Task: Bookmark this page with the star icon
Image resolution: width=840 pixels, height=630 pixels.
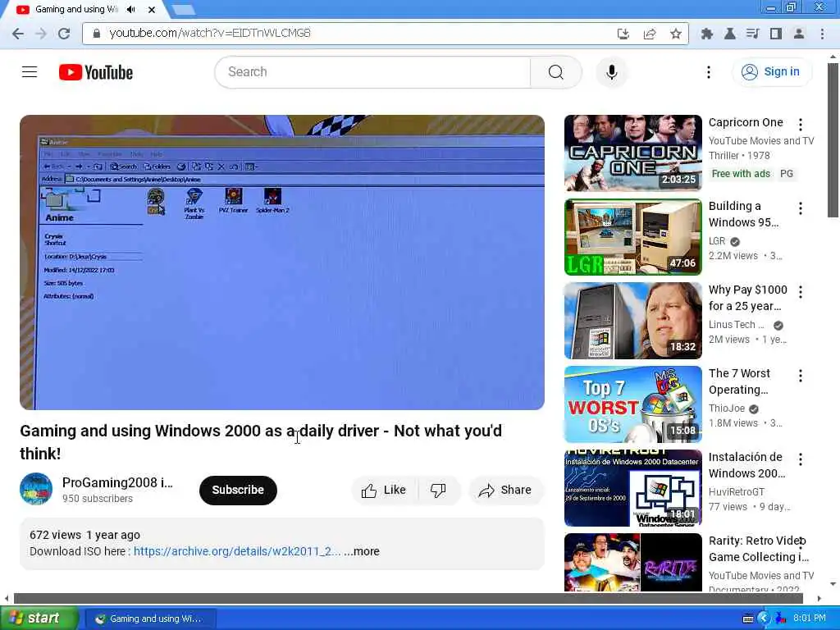Action: [676, 34]
